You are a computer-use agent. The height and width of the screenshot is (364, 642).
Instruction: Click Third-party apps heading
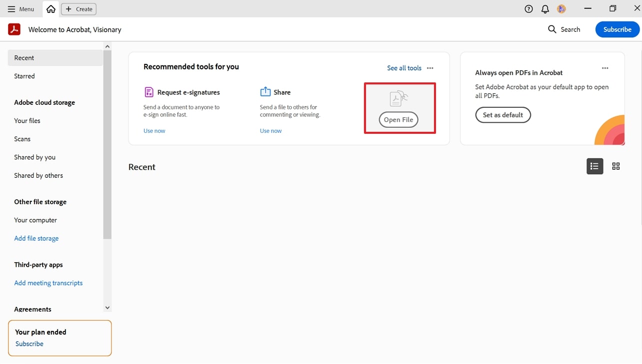[38, 265]
